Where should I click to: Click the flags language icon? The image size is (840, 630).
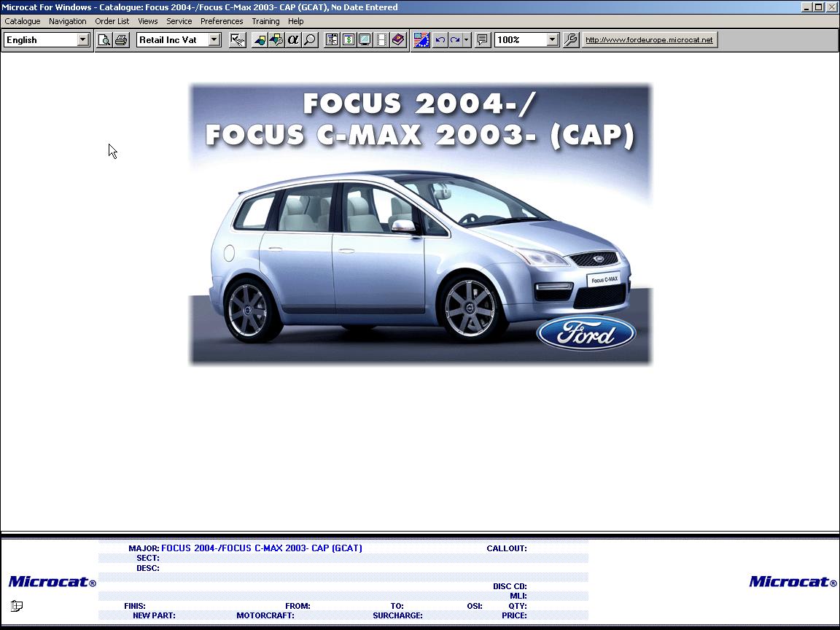coord(421,40)
